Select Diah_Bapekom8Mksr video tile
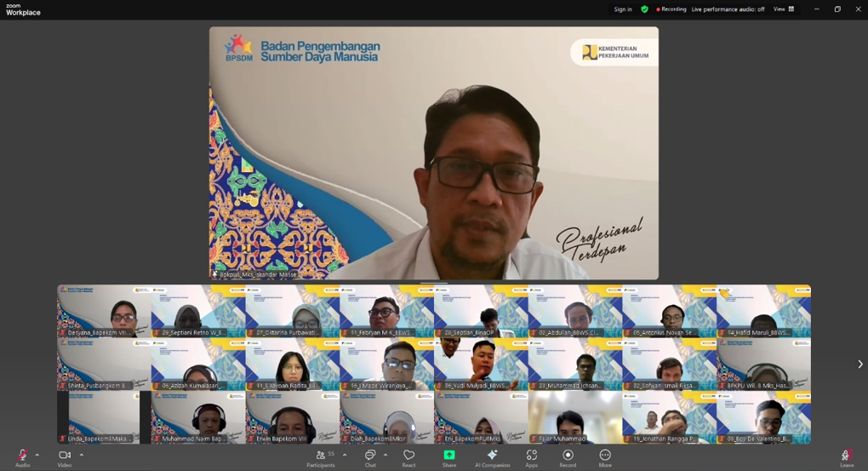868x471 pixels. 387,417
